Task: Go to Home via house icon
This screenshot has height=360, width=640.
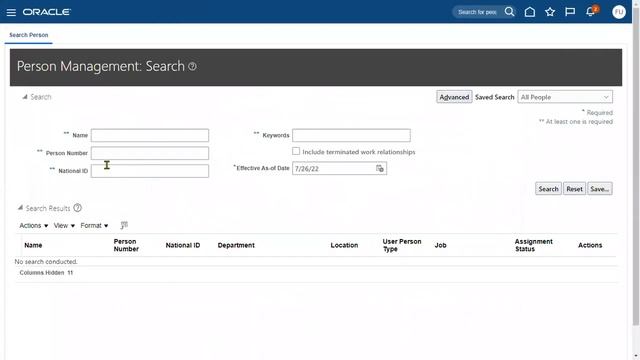Action: [530, 12]
